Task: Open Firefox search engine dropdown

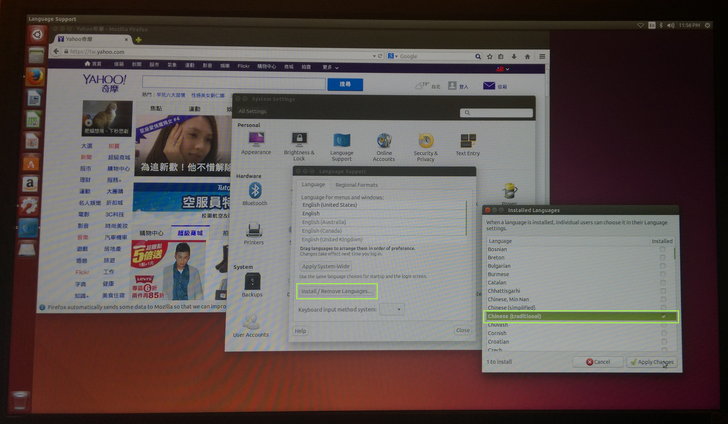Action: pyautogui.click(x=393, y=56)
